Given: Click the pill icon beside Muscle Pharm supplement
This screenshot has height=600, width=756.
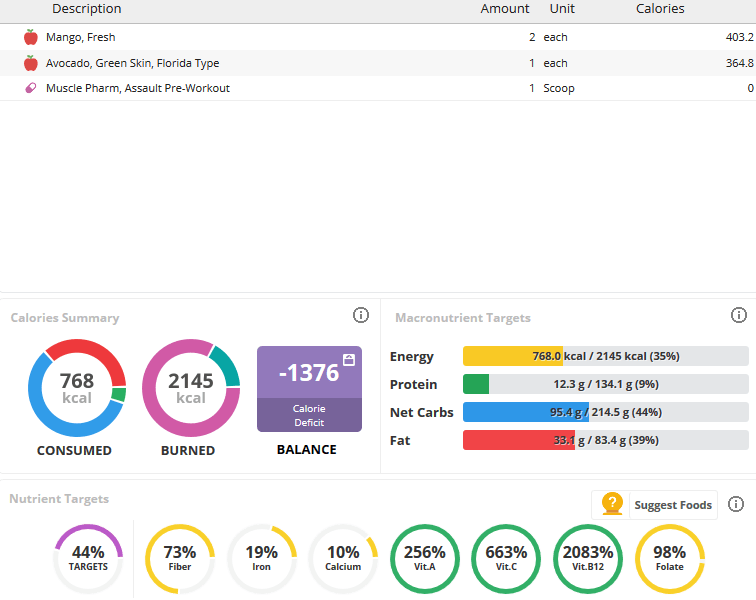Looking at the screenshot, I should [x=31, y=88].
